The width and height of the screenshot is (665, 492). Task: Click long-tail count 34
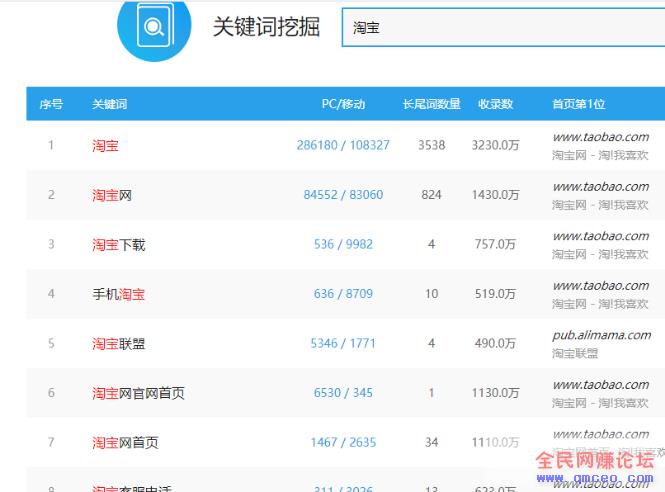pos(431,442)
